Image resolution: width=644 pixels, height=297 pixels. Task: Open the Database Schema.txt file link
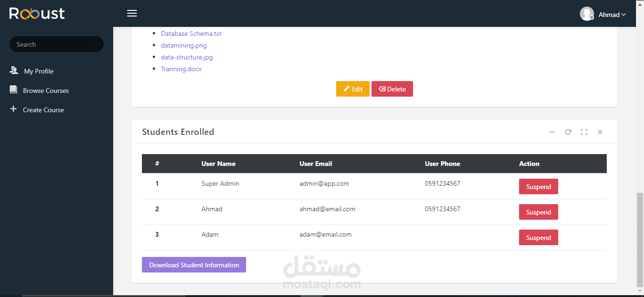(x=191, y=33)
